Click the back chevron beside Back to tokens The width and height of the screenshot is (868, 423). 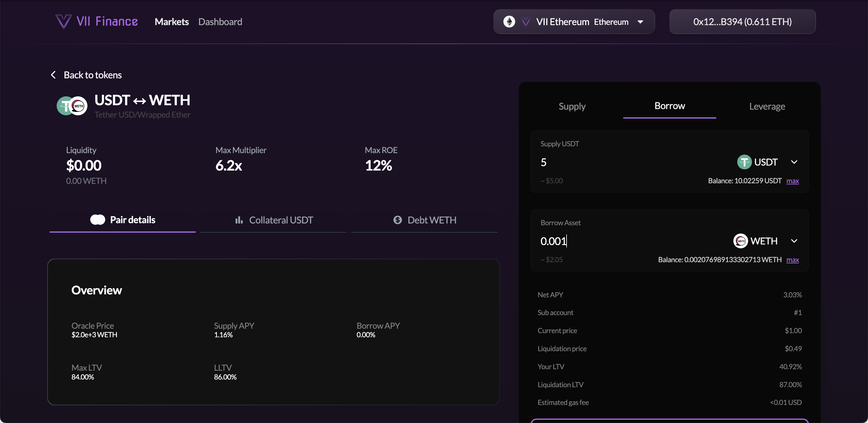pos(53,74)
